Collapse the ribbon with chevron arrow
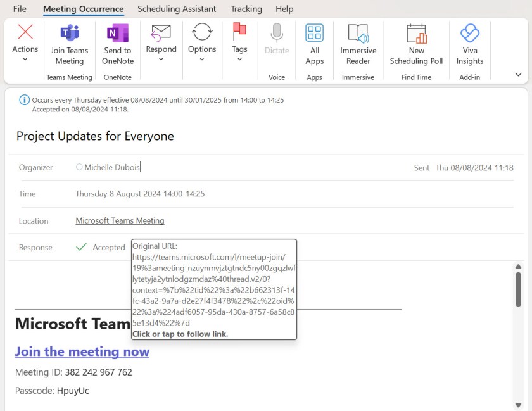532x411 pixels. [518, 74]
